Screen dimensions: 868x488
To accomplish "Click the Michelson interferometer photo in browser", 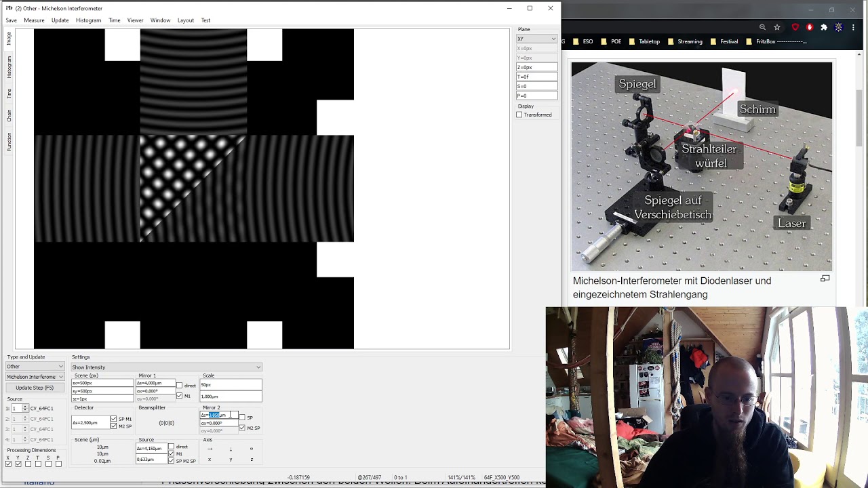I will 701,167.
